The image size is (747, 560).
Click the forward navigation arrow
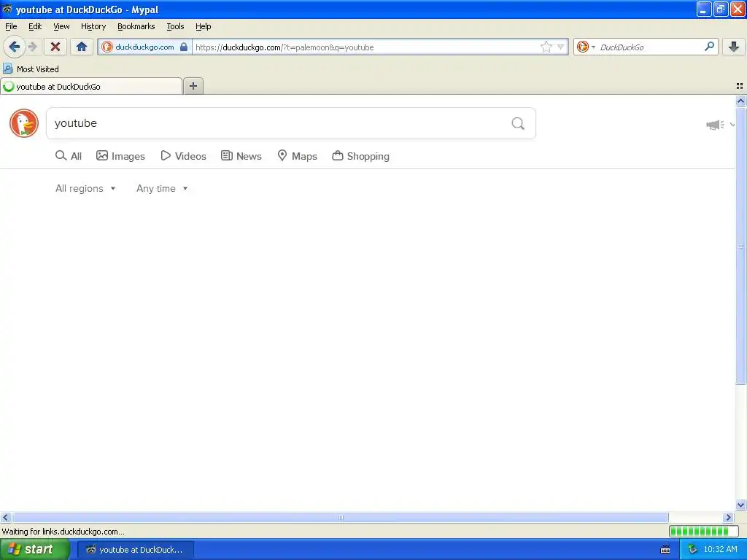32,47
